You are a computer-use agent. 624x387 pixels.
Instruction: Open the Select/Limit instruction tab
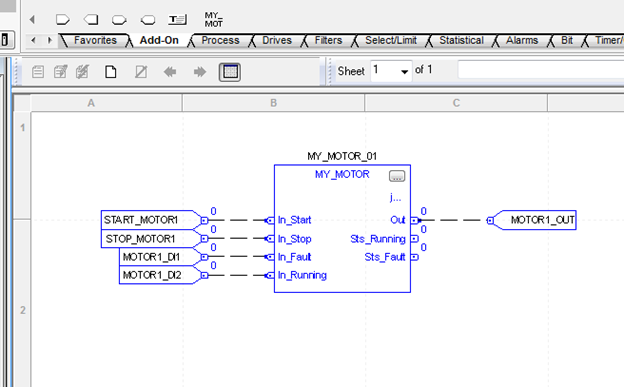[391, 41]
